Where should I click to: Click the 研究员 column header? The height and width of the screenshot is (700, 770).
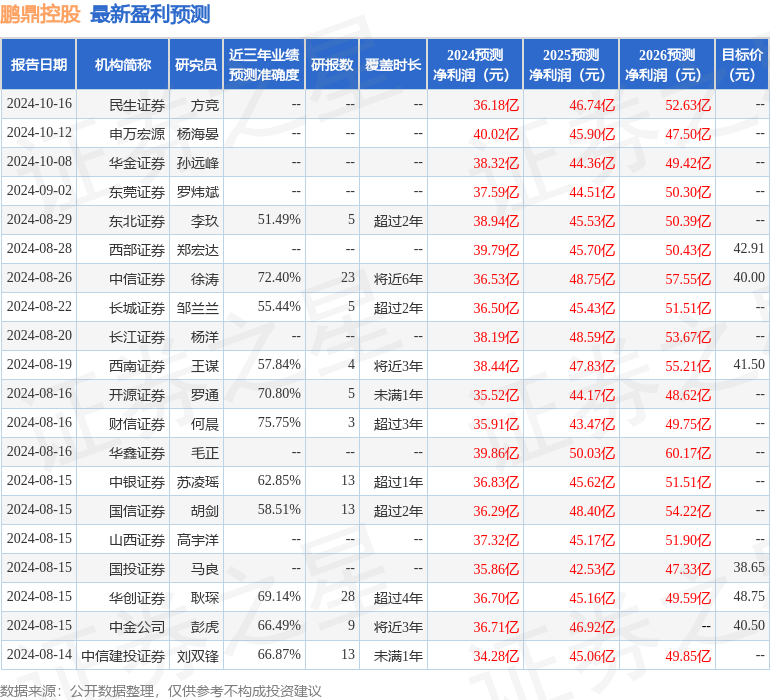(196, 64)
